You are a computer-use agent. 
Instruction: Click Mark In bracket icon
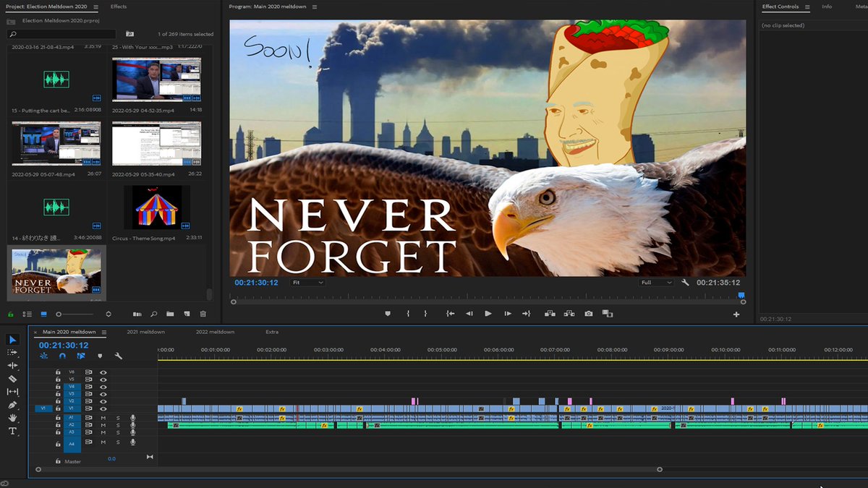click(408, 314)
